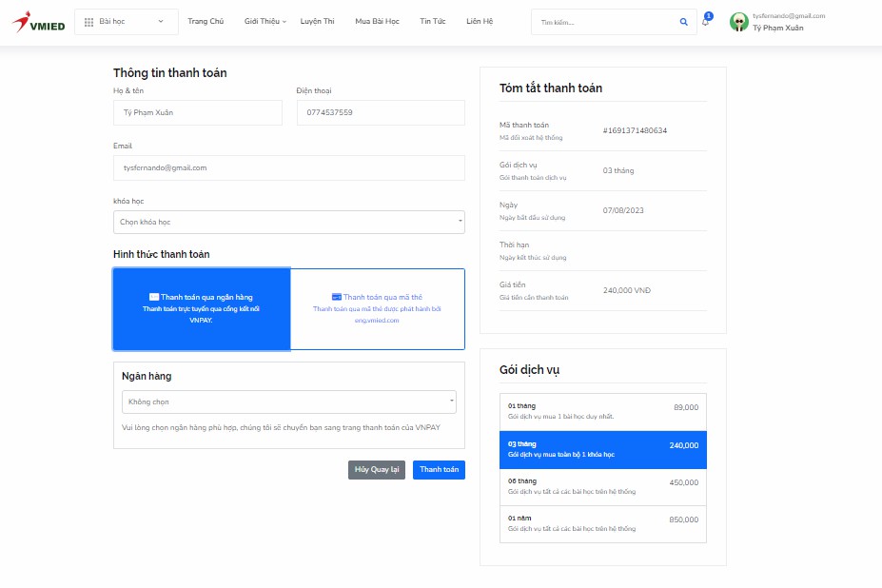
Task: Go to Trang Chủ
Action: pyautogui.click(x=206, y=21)
